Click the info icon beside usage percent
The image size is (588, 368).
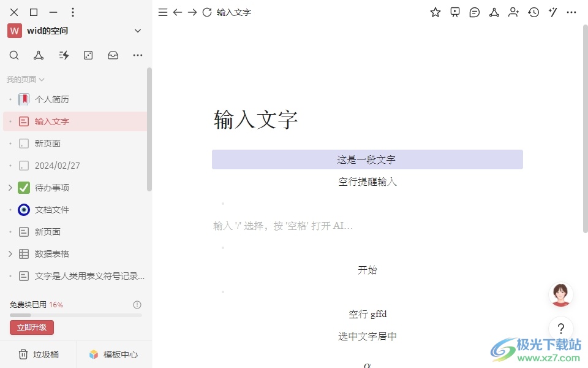click(x=137, y=305)
